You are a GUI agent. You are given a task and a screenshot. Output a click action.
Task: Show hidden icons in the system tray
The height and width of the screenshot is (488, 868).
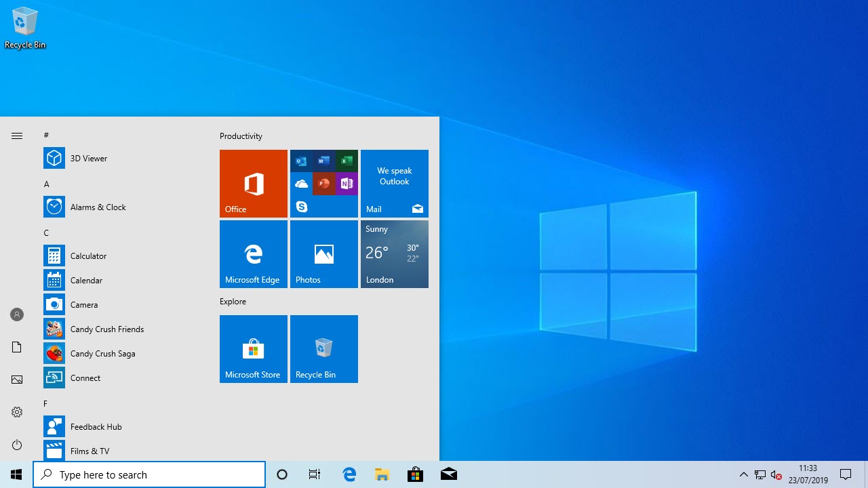pyautogui.click(x=743, y=474)
